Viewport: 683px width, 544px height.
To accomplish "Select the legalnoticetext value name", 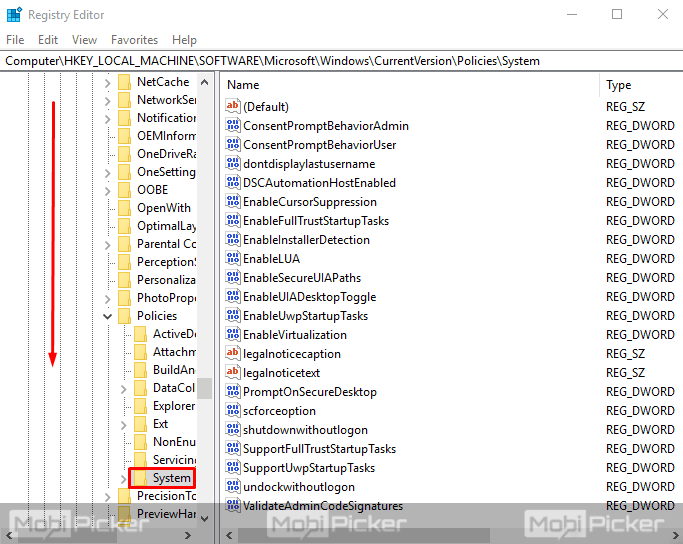I will point(281,372).
